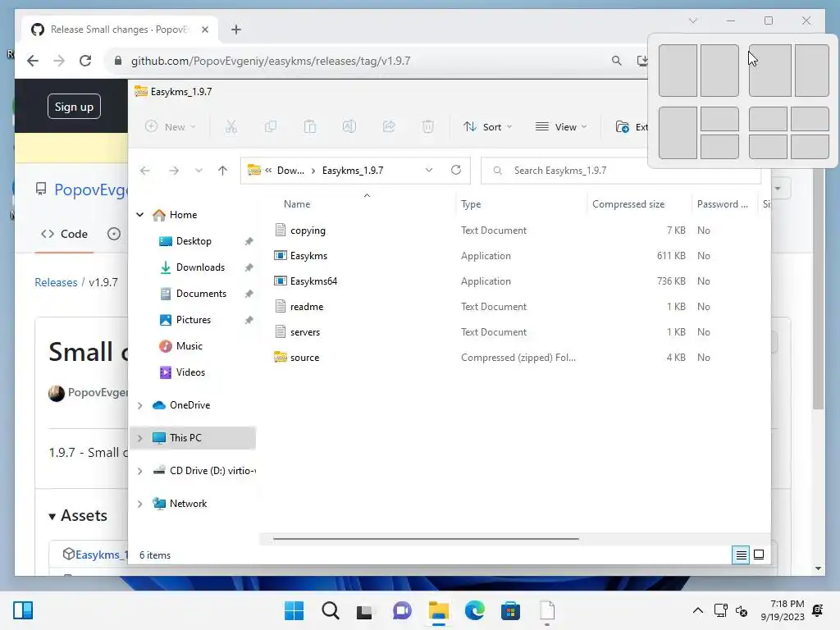Sort files by Type column header

tap(471, 204)
